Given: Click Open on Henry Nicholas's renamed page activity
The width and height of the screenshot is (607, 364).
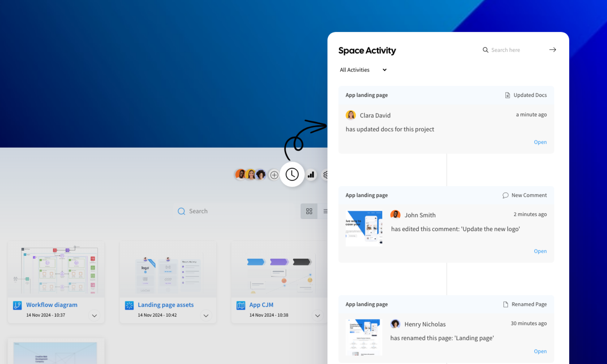Looking at the screenshot, I should click(540, 351).
